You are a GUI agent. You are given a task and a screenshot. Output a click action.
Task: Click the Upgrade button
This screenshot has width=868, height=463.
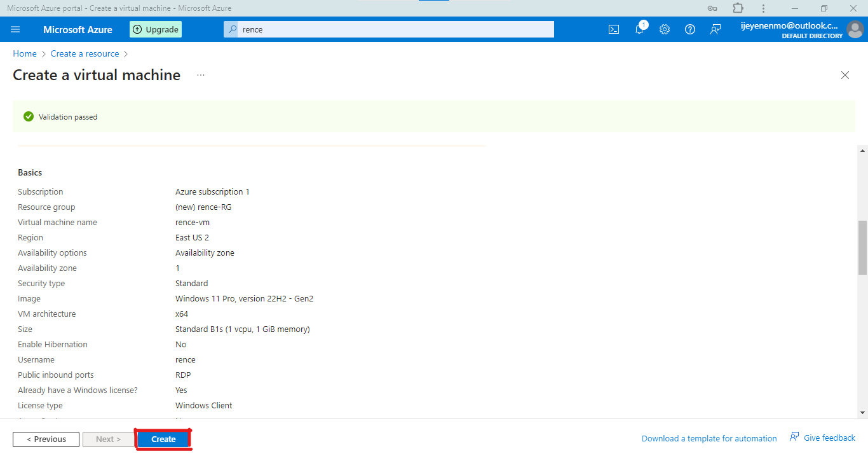pos(156,29)
